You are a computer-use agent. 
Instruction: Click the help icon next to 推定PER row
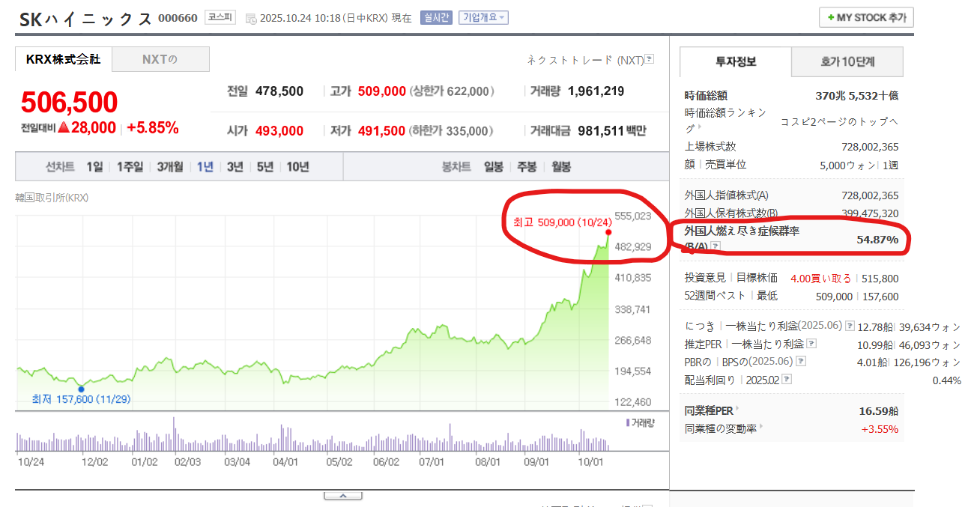tap(811, 344)
